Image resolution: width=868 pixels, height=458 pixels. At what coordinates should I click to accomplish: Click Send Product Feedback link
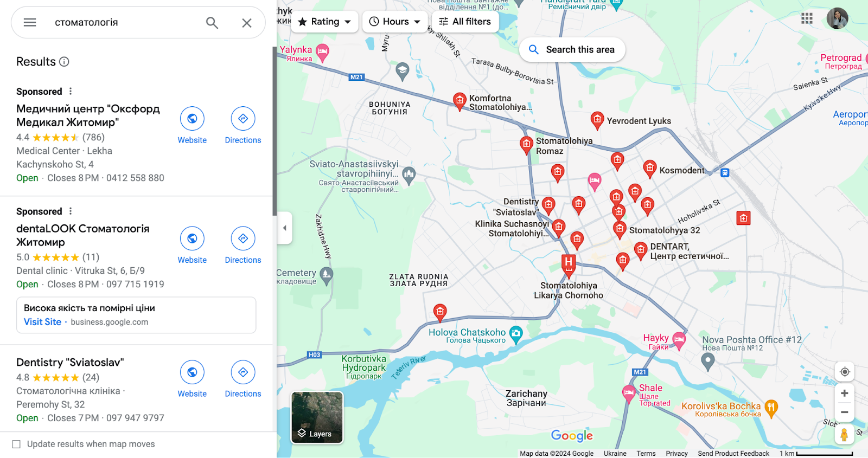[x=733, y=454]
